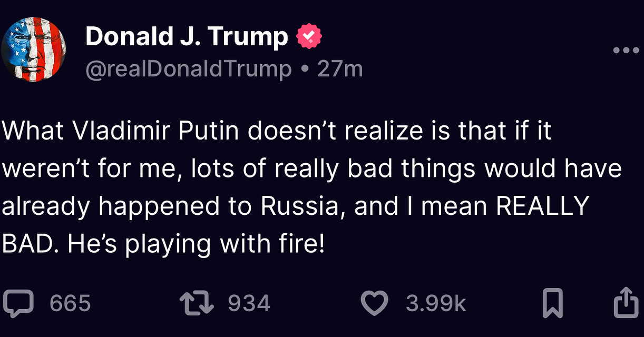Open the Donald J. Trump display name
Screen dimensions: 644x337
(x=187, y=37)
